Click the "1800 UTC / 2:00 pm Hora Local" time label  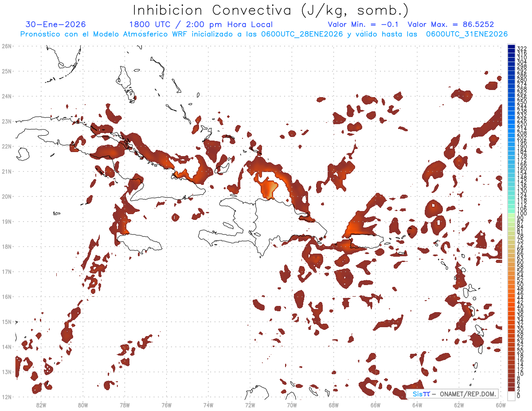pyautogui.click(x=201, y=25)
